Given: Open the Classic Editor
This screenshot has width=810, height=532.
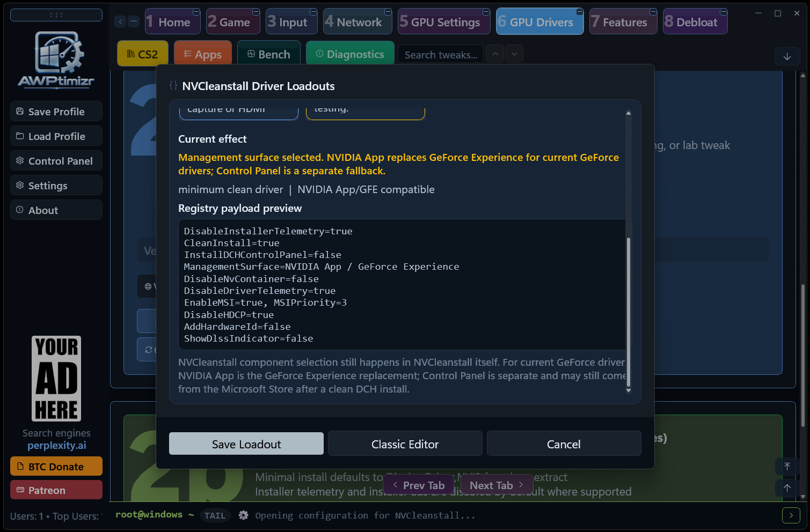Looking at the screenshot, I should (405, 444).
